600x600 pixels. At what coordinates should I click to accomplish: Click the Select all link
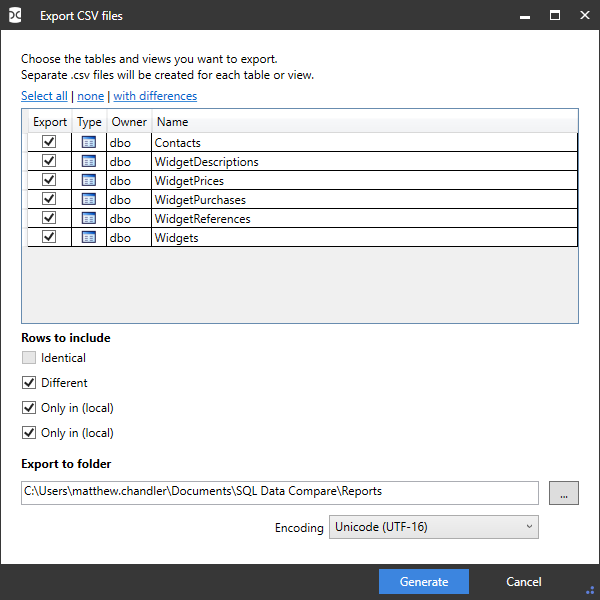tap(44, 96)
